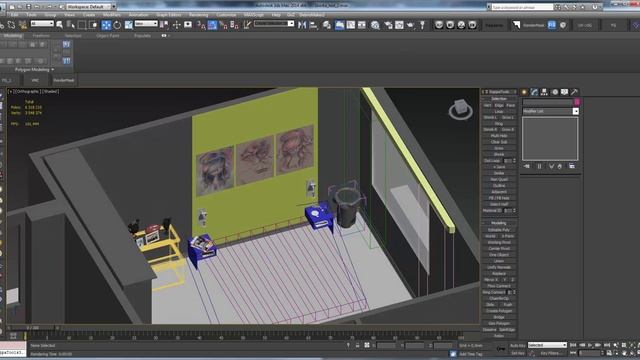Activate the Select and Rotate tool
The image size is (640, 360).
[x=117, y=25]
